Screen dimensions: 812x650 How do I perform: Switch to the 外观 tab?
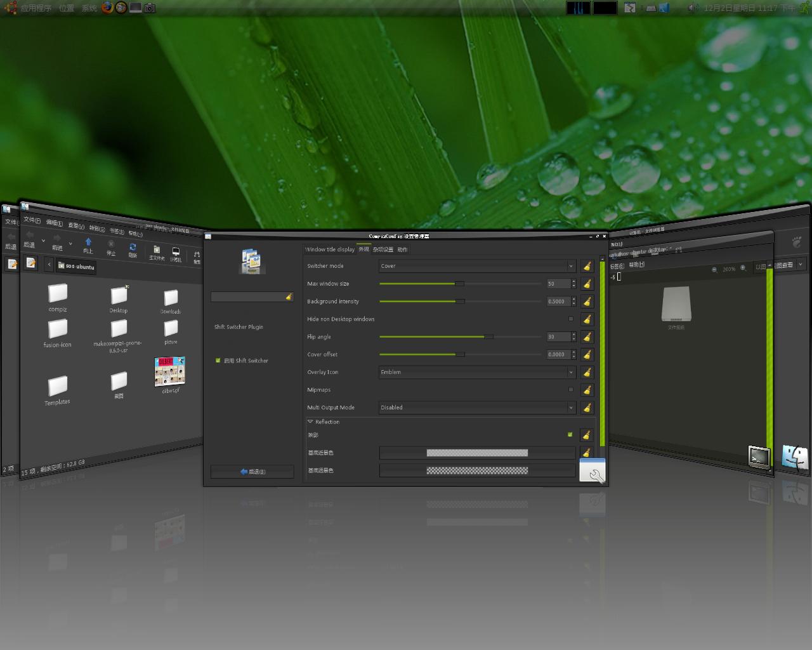[363, 249]
